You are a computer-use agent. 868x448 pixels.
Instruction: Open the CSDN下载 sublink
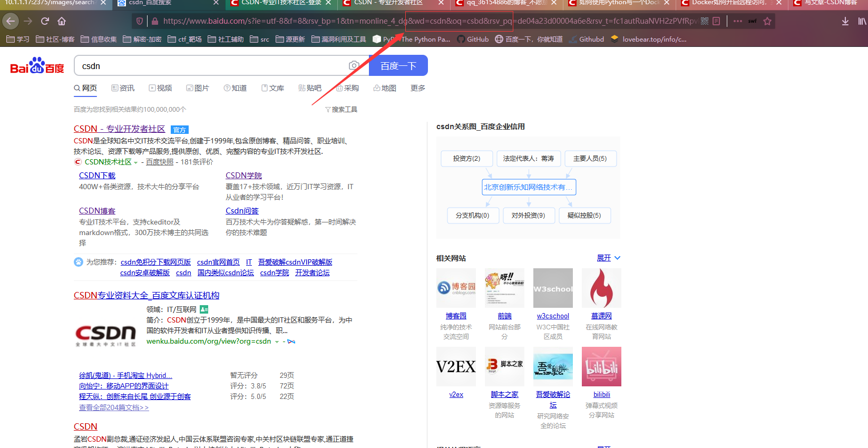(97, 176)
